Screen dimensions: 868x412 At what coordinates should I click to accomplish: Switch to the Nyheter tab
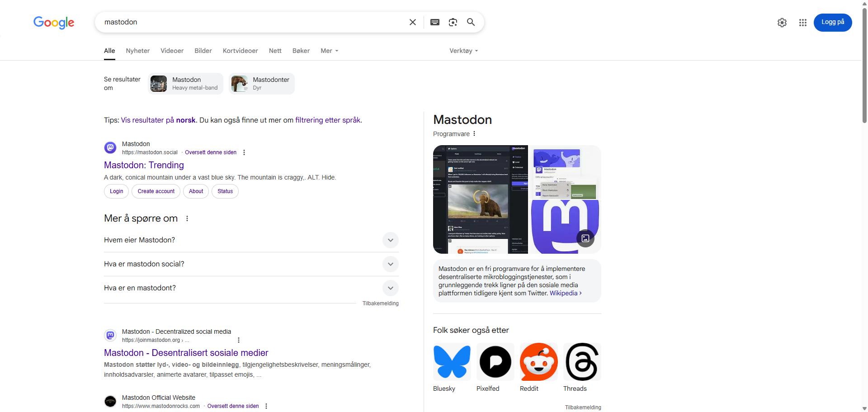pos(138,51)
